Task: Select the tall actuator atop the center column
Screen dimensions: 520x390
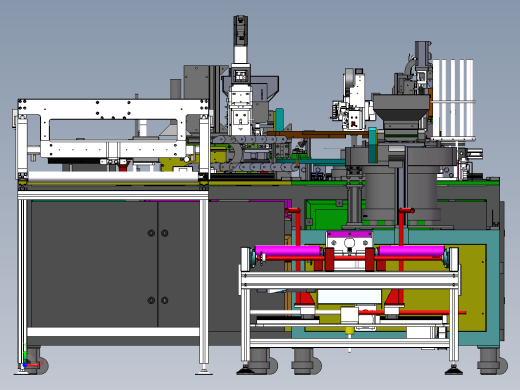Action: pos(240,39)
